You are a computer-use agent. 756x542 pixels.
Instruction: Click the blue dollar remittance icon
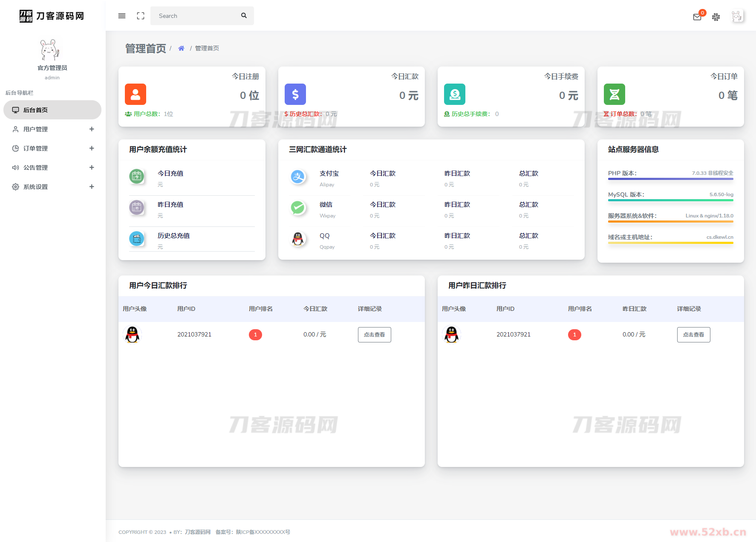pyautogui.click(x=295, y=94)
